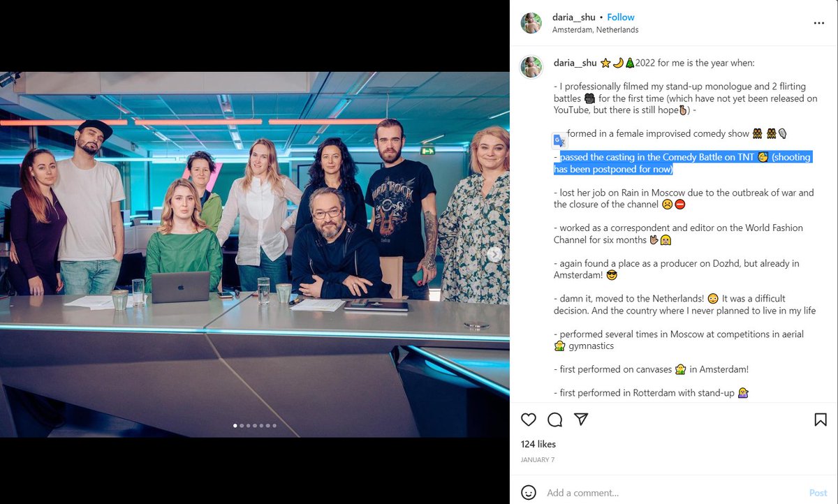Click the Google Translate popup icon
The image size is (838, 504).
point(559,140)
